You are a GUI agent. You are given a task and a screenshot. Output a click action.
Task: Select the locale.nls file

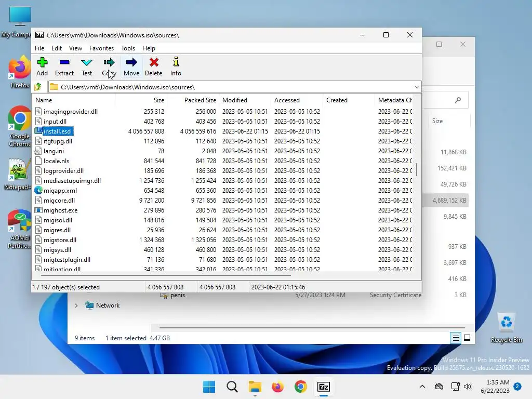56,161
